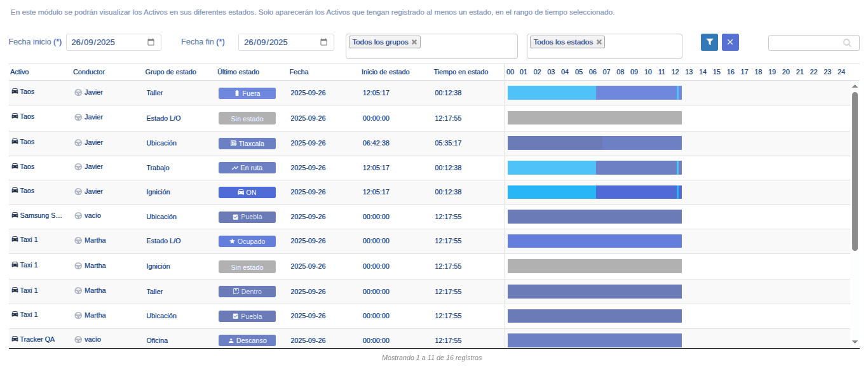Click timeline bar of Ignición ON row
This screenshot has height=383, width=868.
595,192
